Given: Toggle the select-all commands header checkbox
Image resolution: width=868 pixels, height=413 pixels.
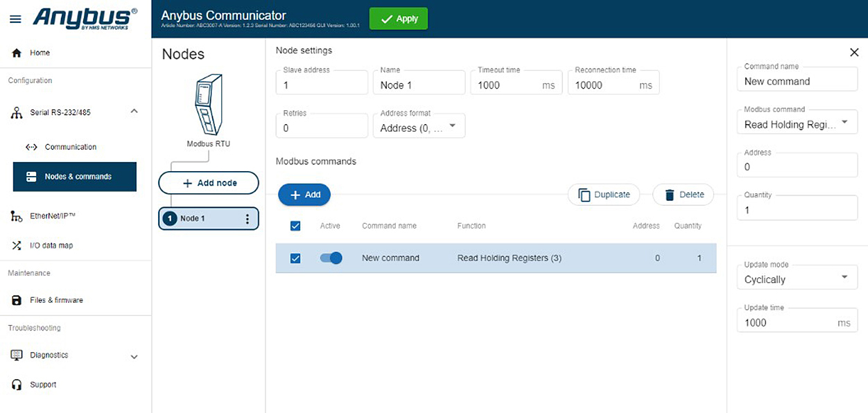Looking at the screenshot, I should [295, 226].
